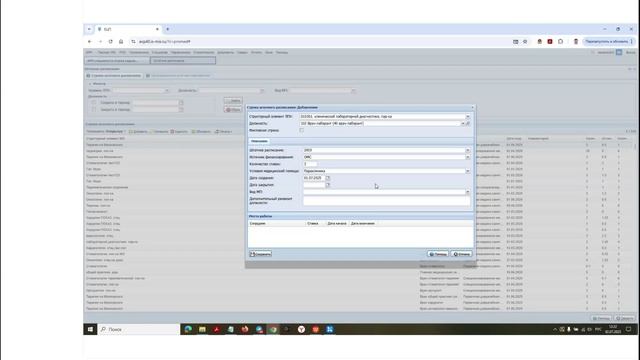Open the Вид МП dropdown in dialog
640x360 pixels.
click(x=468, y=192)
